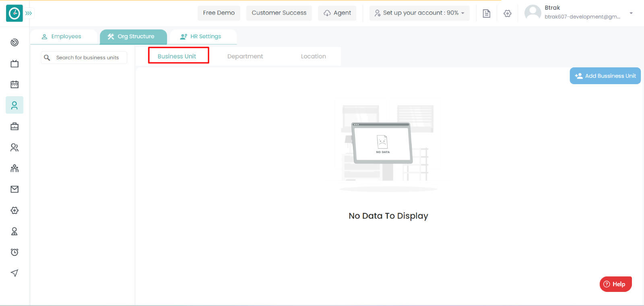This screenshot has width=644, height=306.
Task: Open the TV monitor sidebar icon
Action: coord(14,64)
